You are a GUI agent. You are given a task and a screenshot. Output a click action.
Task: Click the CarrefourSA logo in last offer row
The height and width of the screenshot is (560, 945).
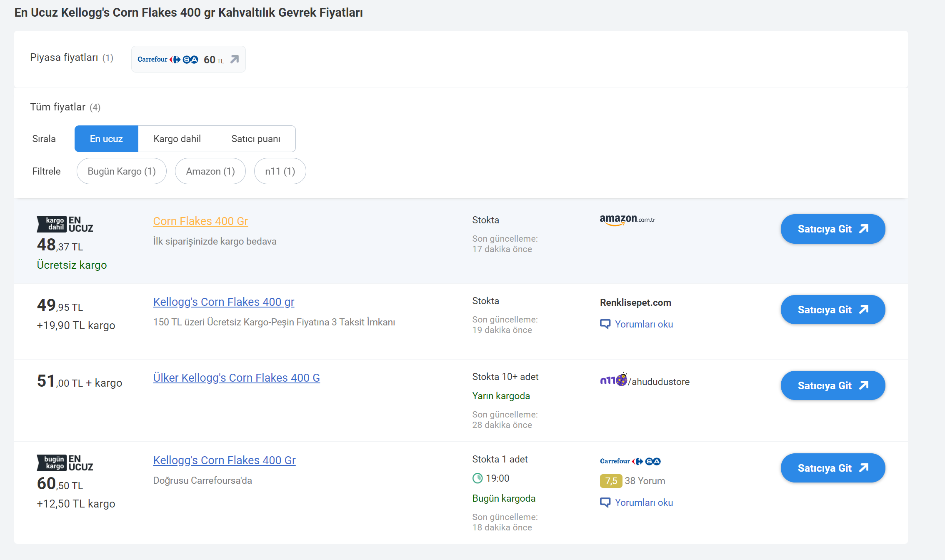pyautogui.click(x=630, y=461)
